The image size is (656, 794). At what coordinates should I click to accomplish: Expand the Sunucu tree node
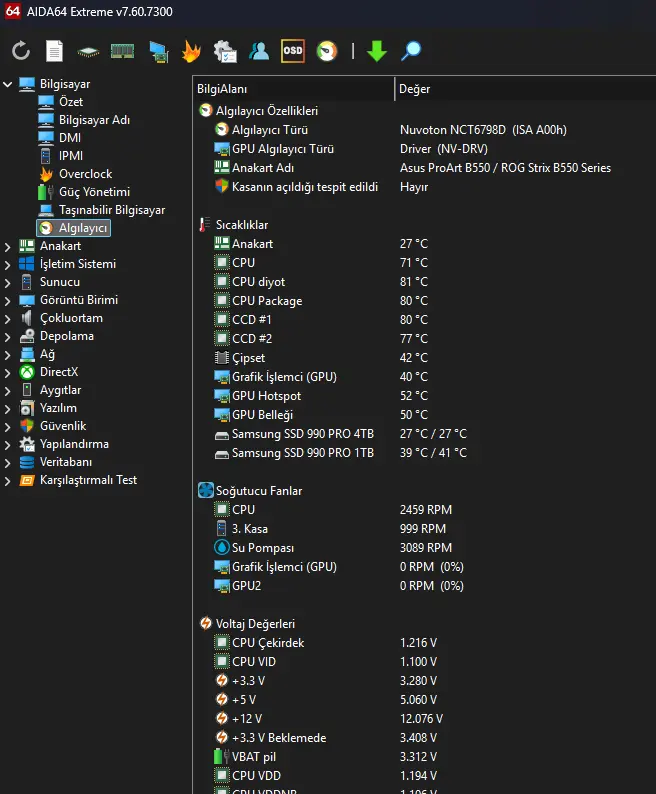pyautogui.click(x=8, y=283)
